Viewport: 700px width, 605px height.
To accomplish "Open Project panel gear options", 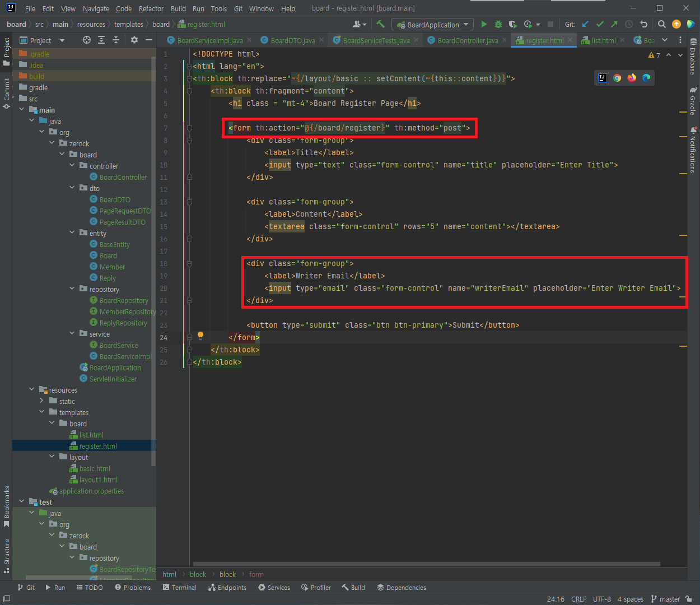I will click(134, 40).
